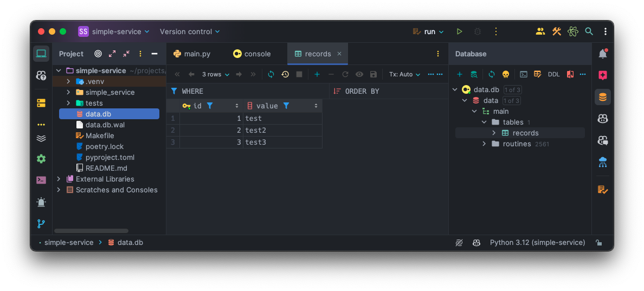Expand the routines node
The image size is (644, 291).
[485, 144]
